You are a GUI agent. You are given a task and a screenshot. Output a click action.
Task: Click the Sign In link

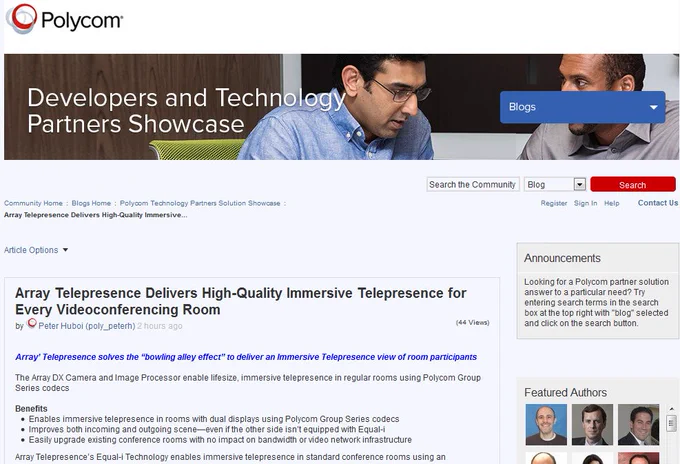click(585, 203)
